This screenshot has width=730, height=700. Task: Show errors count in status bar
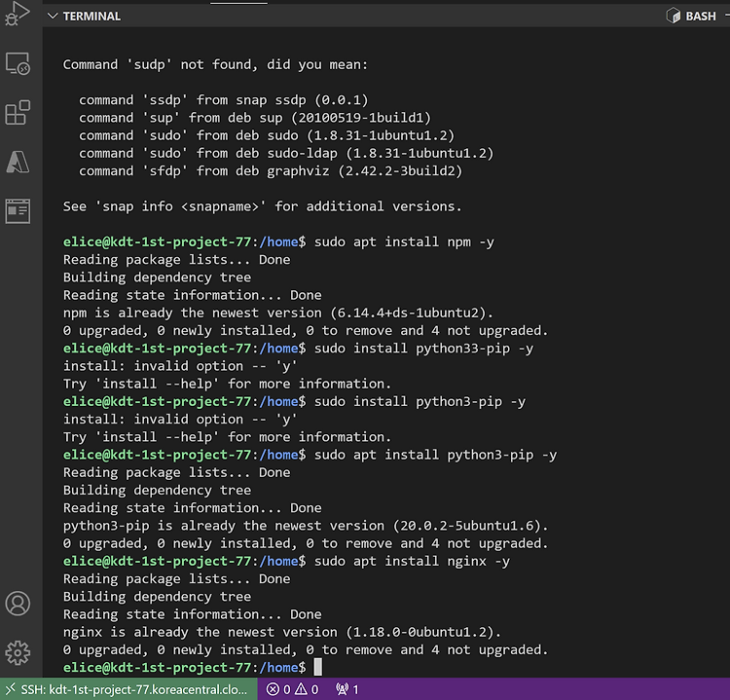click(x=278, y=689)
